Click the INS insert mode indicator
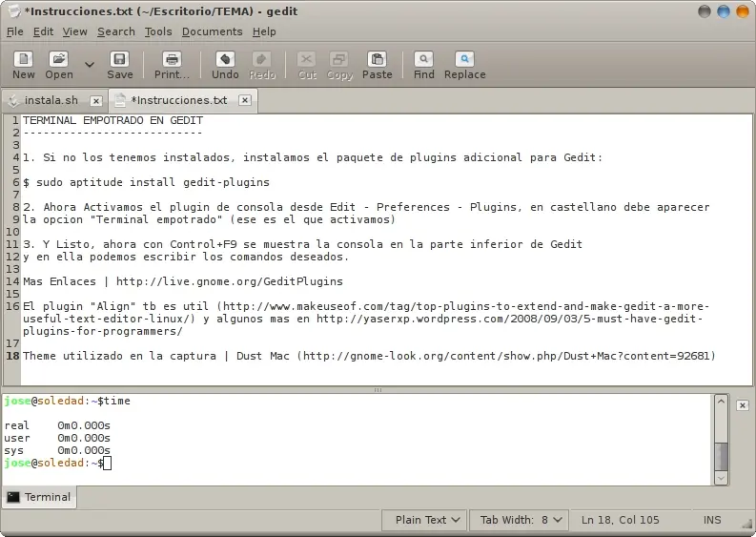 click(x=712, y=520)
